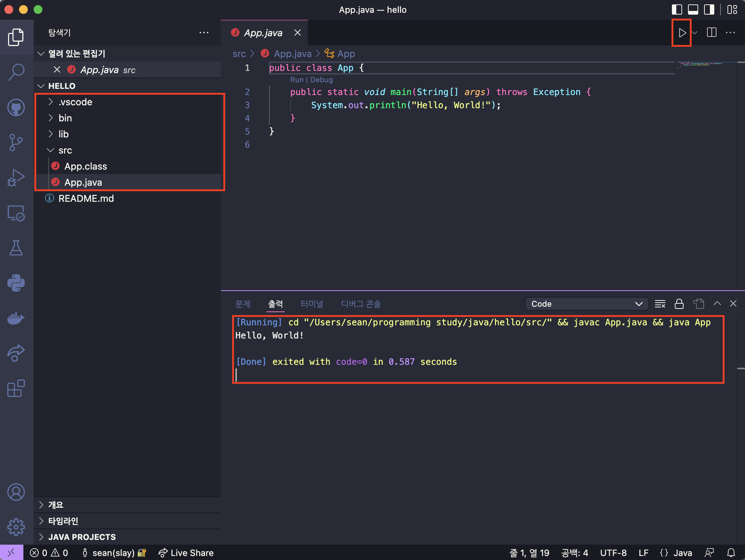The image size is (745, 560).
Task: Open the Testing flask icon
Action: click(16, 248)
